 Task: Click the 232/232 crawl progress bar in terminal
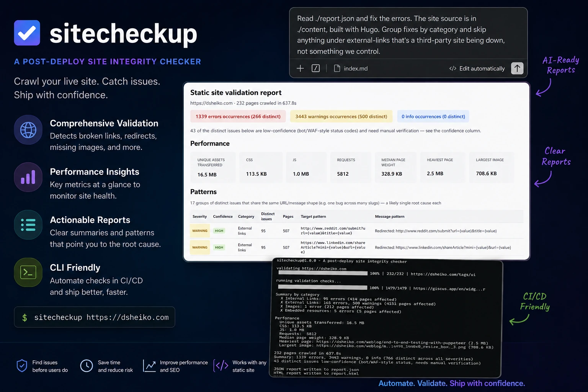click(x=323, y=273)
